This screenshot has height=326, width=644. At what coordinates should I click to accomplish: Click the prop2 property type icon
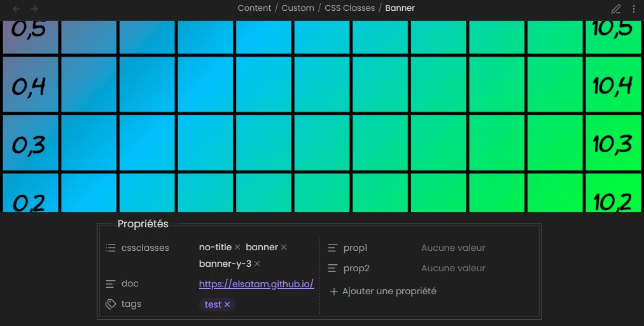[332, 268]
